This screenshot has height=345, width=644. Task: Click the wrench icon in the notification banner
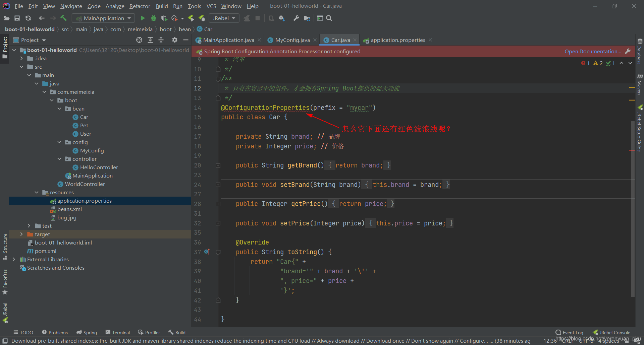[x=628, y=51]
